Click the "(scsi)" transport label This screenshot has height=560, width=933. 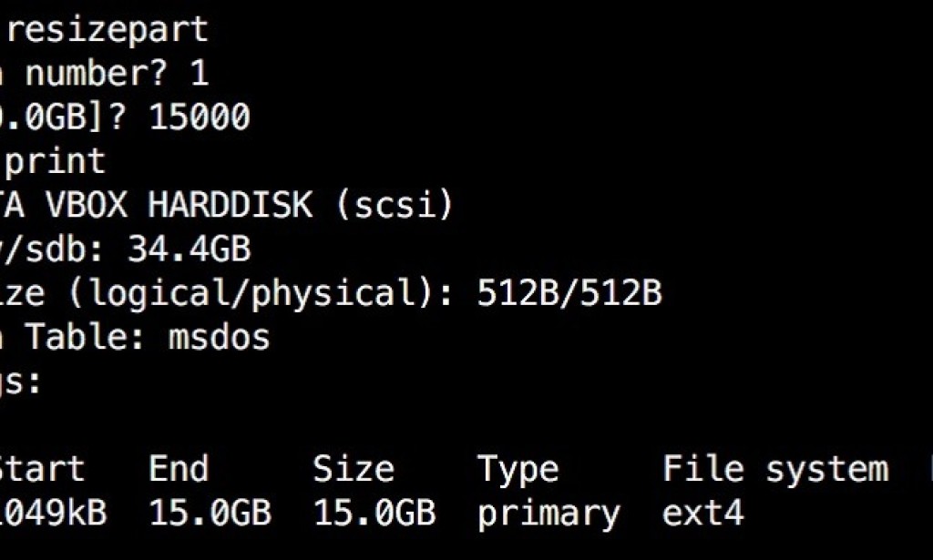[394, 206]
